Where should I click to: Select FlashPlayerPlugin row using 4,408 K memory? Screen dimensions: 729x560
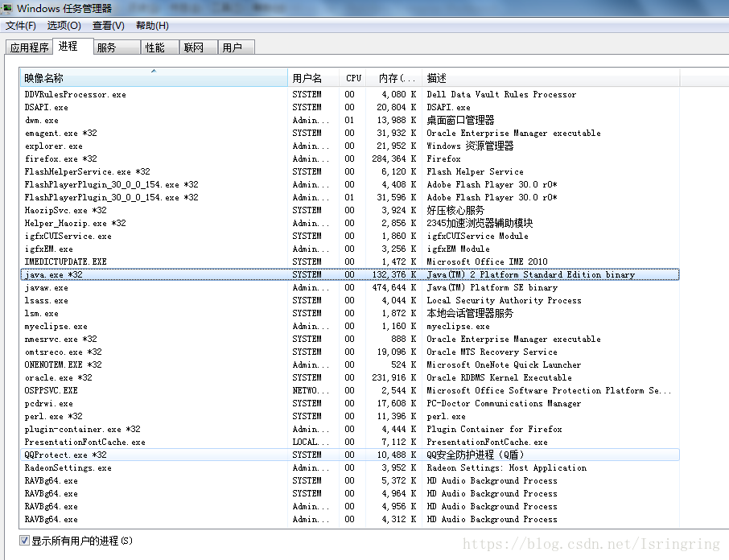(350, 184)
